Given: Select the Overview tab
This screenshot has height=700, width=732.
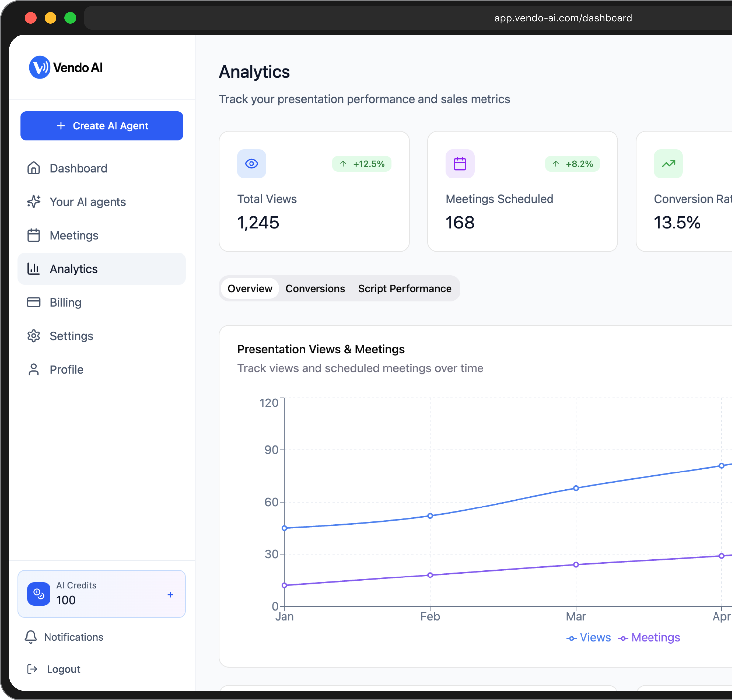Looking at the screenshot, I should [250, 289].
